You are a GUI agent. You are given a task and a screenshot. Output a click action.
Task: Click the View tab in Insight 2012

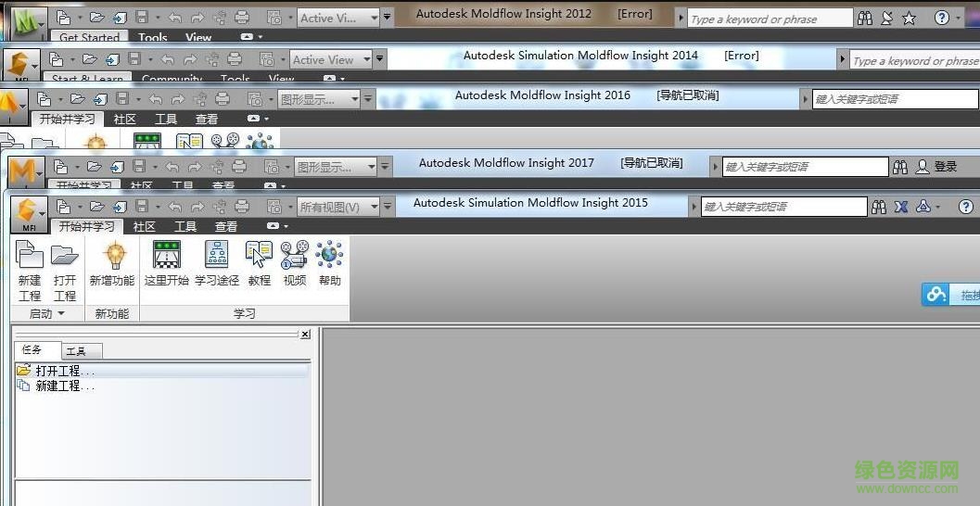click(x=198, y=37)
